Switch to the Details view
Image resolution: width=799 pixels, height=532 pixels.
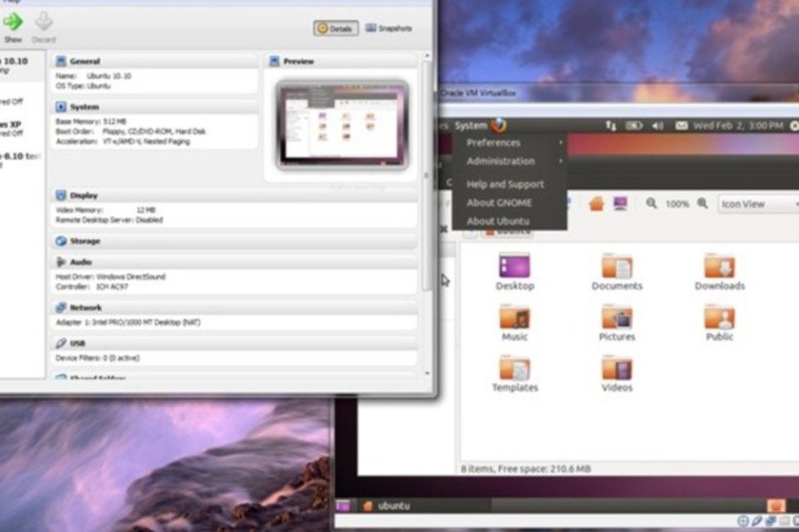click(x=336, y=29)
